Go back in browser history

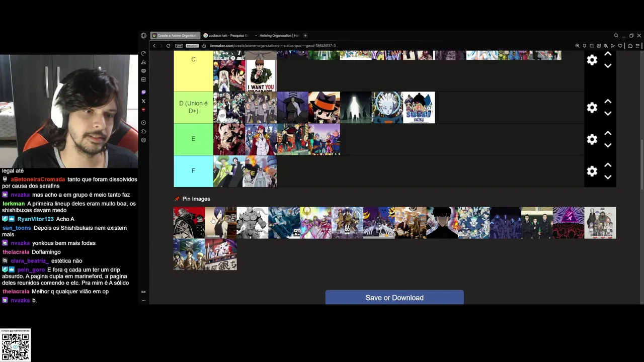[154, 46]
